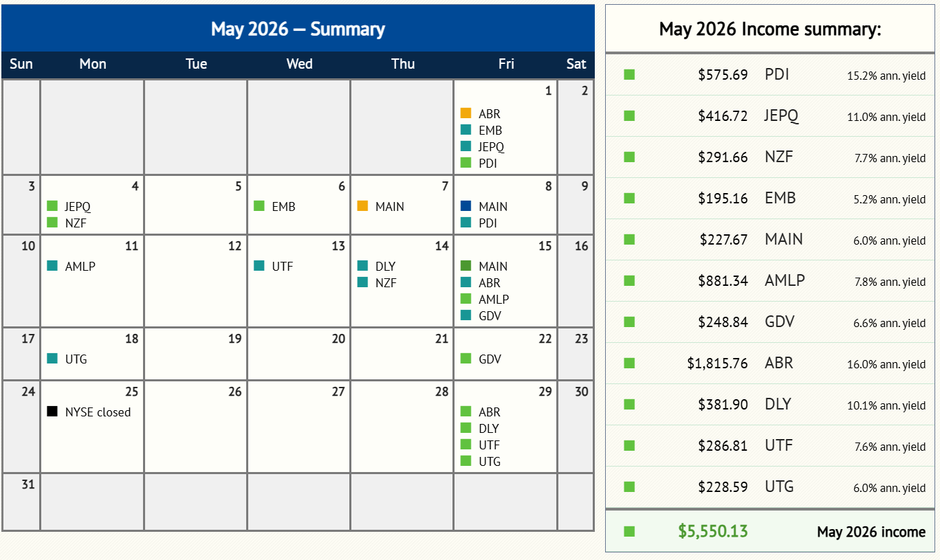Viewport: 940px width, 560px height.
Task: Click the orange MAIN marker on May 7
Action: pos(362,206)
